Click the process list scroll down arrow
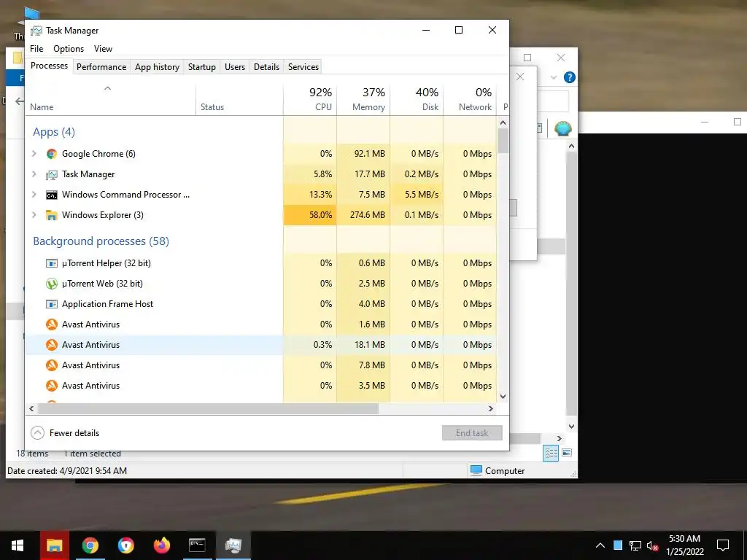Screen dimensions: 747x560 pyautogui.click(x=503, y=396)
